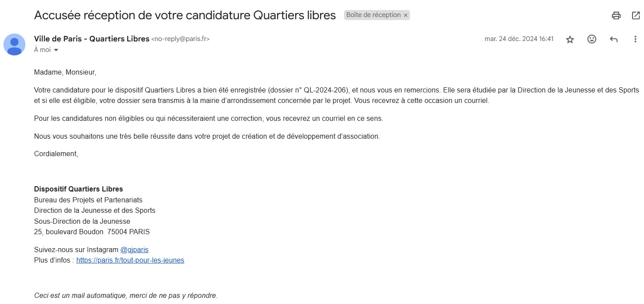Click the email date mar. 24 déc. 2024

click(x=519, y=39)
